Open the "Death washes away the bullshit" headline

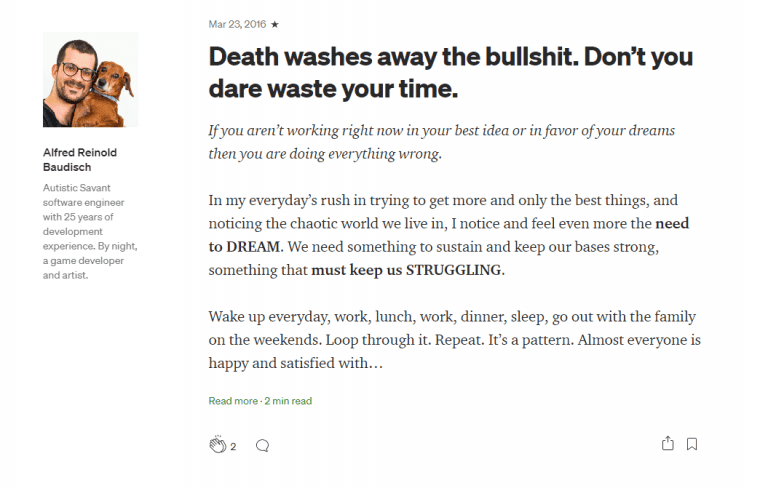point(450,72)
